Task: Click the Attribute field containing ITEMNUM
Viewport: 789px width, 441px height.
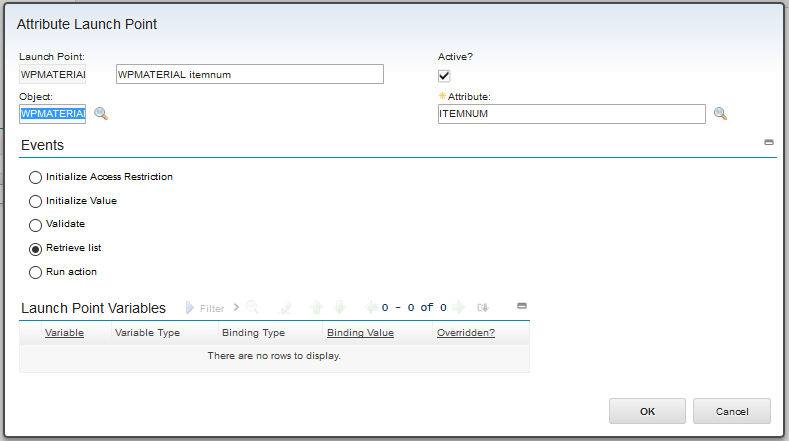Action: point(572,114)
